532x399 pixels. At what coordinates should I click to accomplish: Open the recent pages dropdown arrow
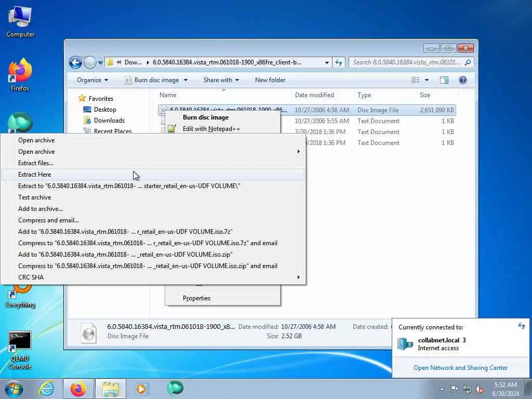(x=100, y=62)
